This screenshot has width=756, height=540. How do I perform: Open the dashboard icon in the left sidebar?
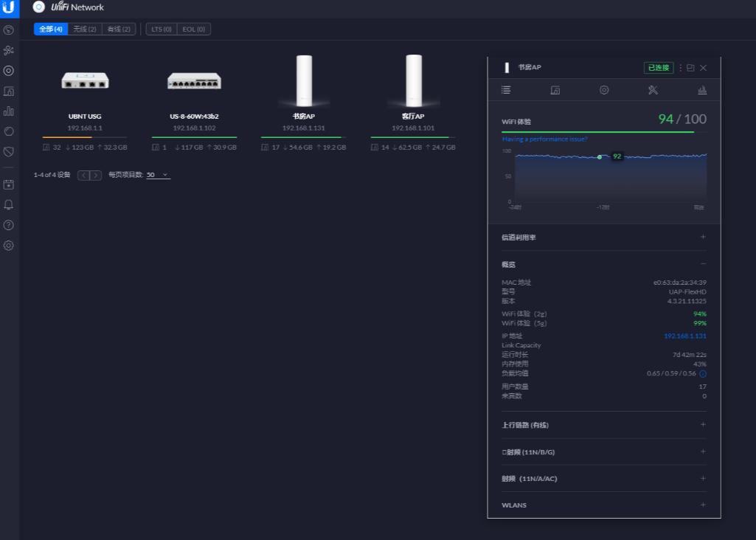click(10, 30)
